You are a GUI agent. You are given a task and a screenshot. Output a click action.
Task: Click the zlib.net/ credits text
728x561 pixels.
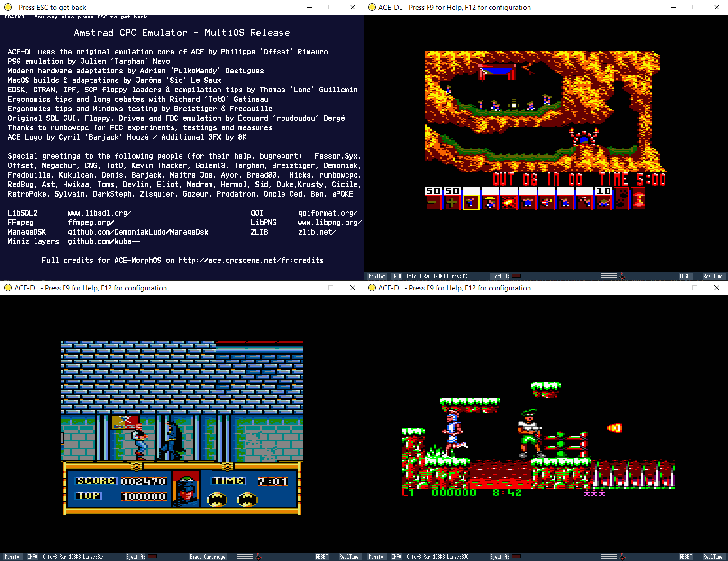pos(317,232)
